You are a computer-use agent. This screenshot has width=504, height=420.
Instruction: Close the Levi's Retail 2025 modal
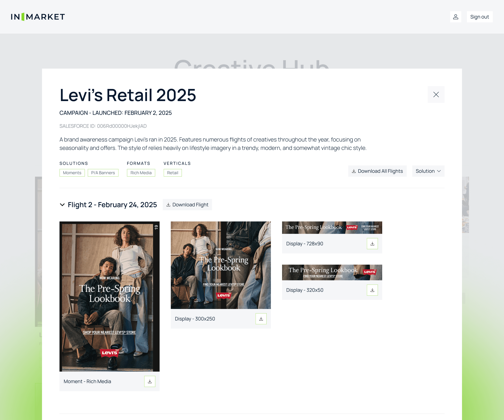[x=436, y=94]
